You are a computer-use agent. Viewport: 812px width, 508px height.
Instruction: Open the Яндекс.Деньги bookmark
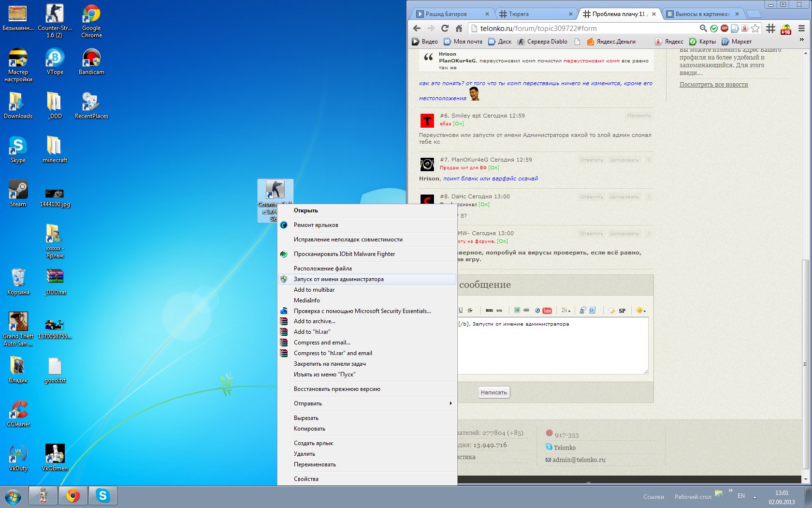[611, 42]
